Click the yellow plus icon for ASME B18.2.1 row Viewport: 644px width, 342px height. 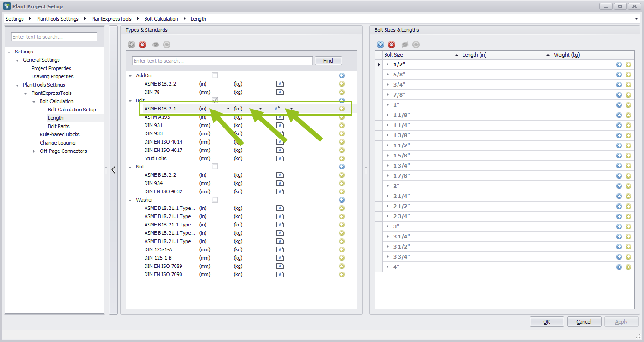342,109
